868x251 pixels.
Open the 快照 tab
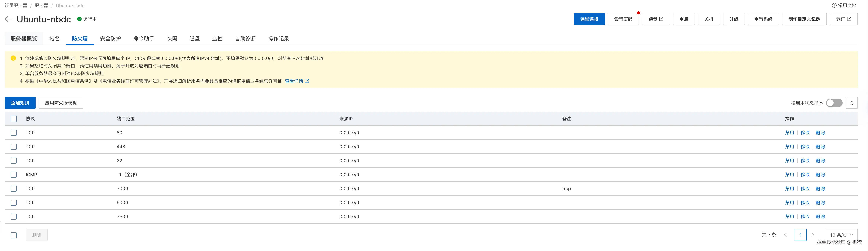coord(172,39)
